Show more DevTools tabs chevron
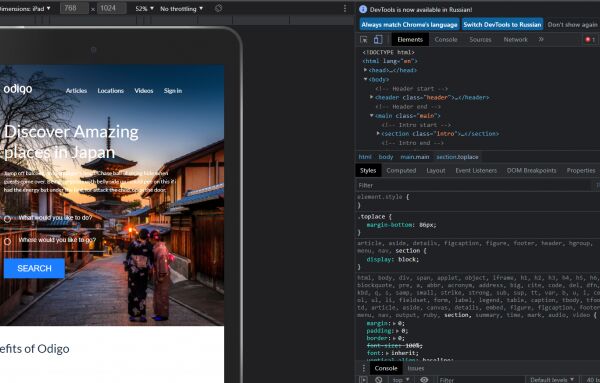 541,39
